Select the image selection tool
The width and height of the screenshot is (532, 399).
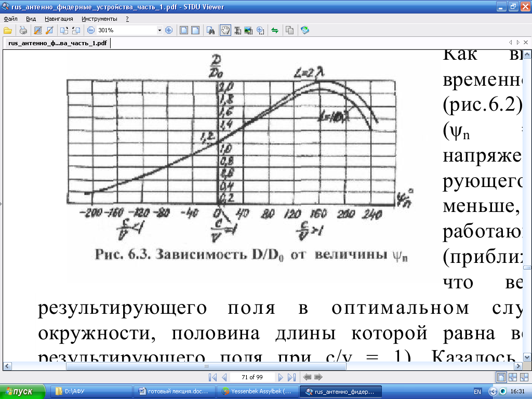pyautogui.click(x=249, y=31)
